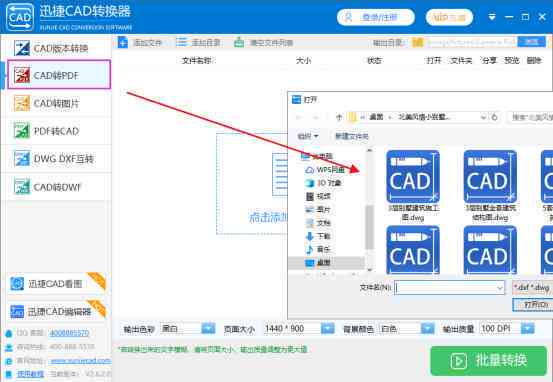Open the title bar dropdown menu icon
Image resolution: width=553 pixels, height=382 pixels.
tap(492, 17)
